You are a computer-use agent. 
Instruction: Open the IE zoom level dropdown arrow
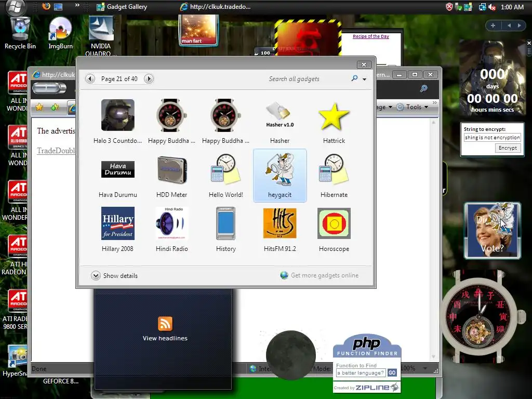coord(425,368)
